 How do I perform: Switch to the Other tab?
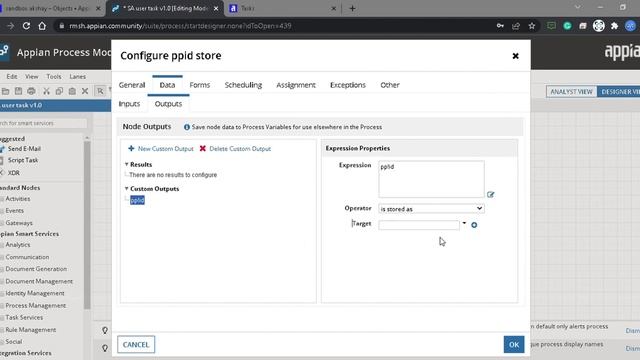[x=390, y=85]
